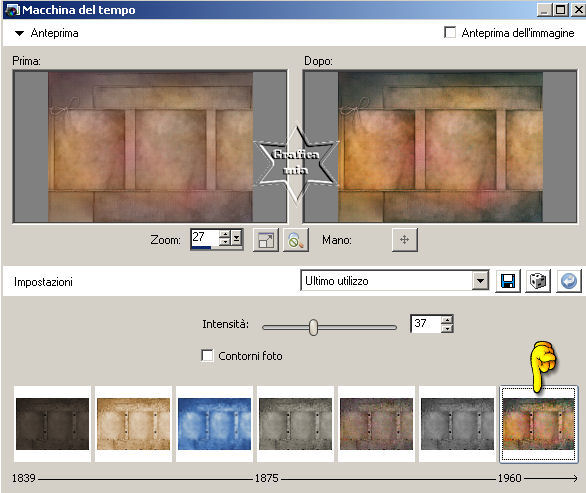Increase the Zoom value with up arrow
The height and width of the screenshot is (493, 586).
pyautogui.click(x=225, y=234)
